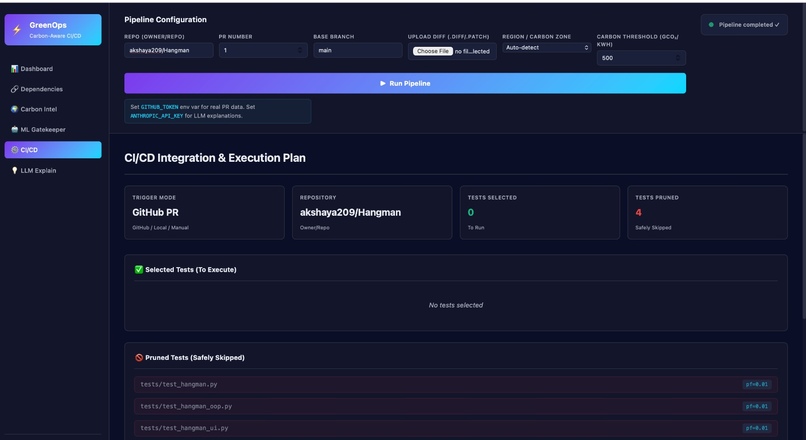Click the Dependencies link icon in sidebar

point(14,89)
